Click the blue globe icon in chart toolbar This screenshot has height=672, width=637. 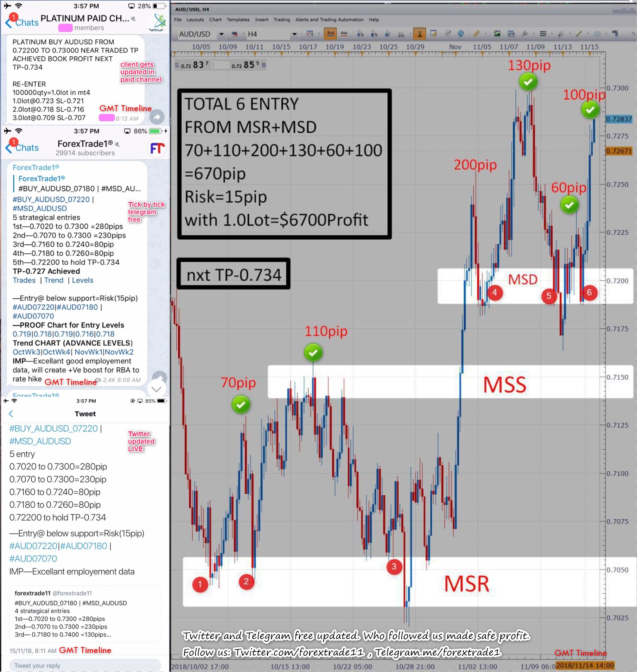point(461,34)
